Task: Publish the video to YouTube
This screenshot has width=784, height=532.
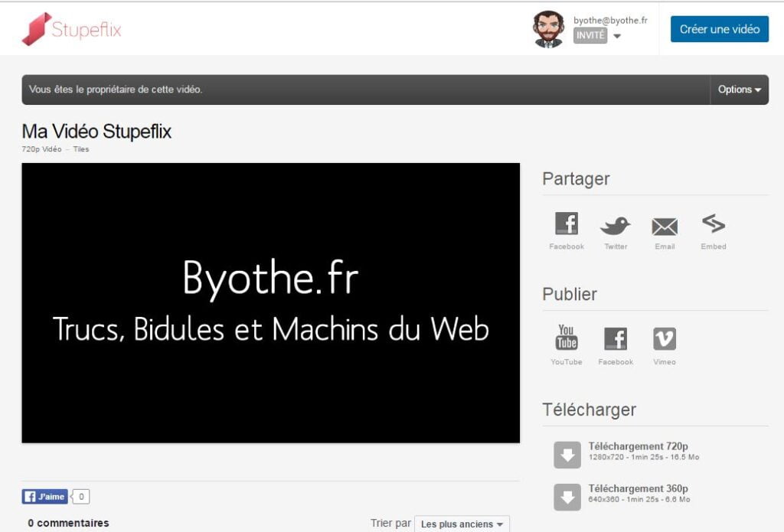Action: click(x=567, y=337)
